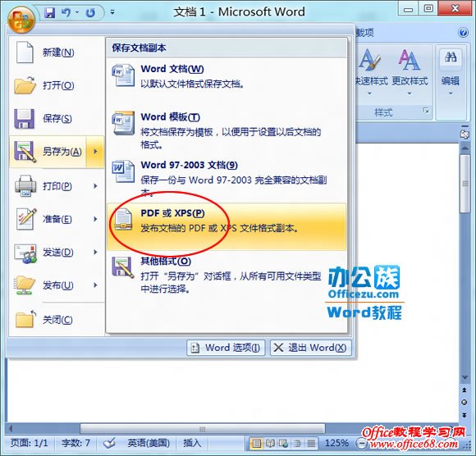Click the horizontal scrollbar thumb

203,429
